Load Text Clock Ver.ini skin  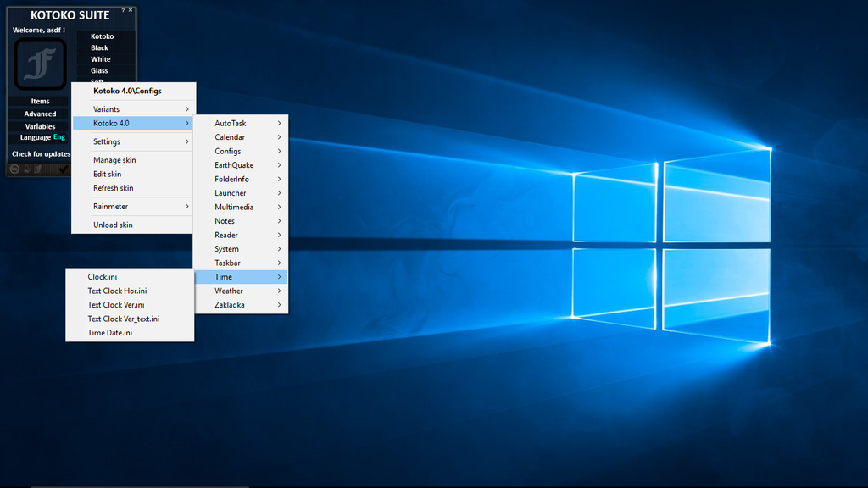130,305
